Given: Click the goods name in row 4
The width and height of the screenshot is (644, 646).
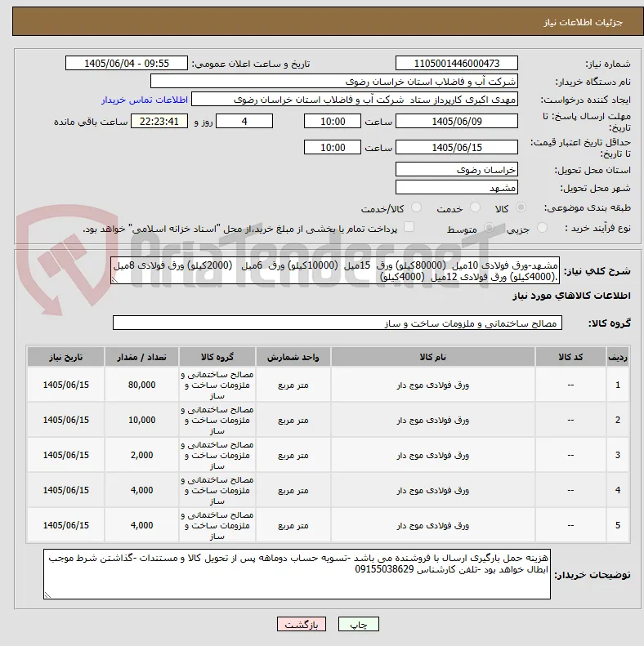Looking at the screenshot, I should [x=433, y=490].
